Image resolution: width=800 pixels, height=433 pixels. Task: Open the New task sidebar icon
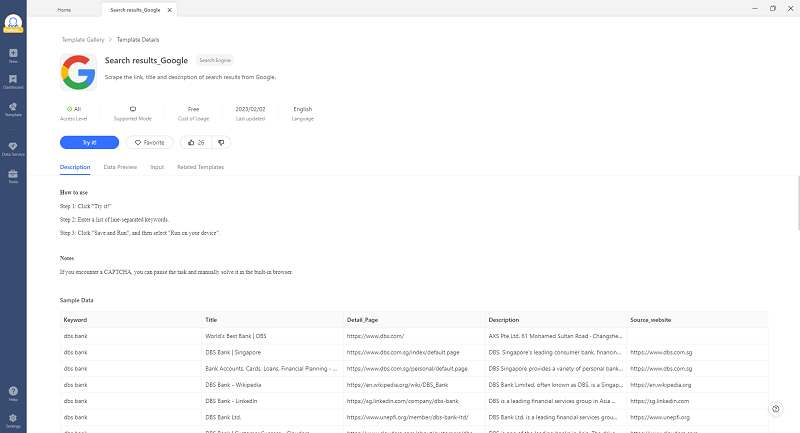13,56
